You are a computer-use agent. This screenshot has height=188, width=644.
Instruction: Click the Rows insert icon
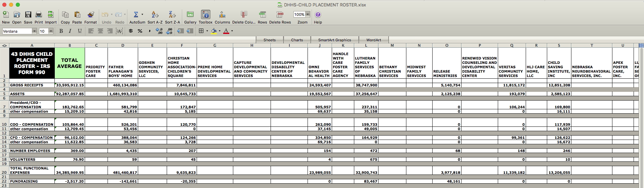click(263, 14)
